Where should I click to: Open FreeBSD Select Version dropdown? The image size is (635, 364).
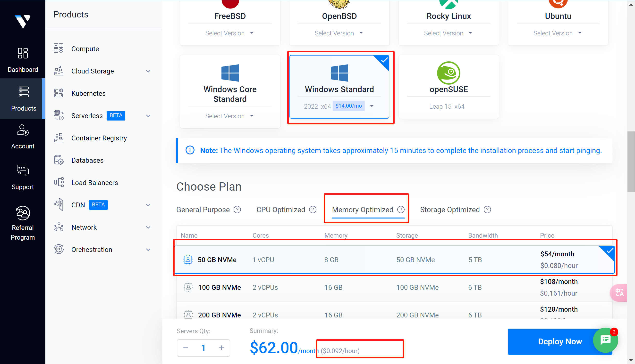point(229,33)
